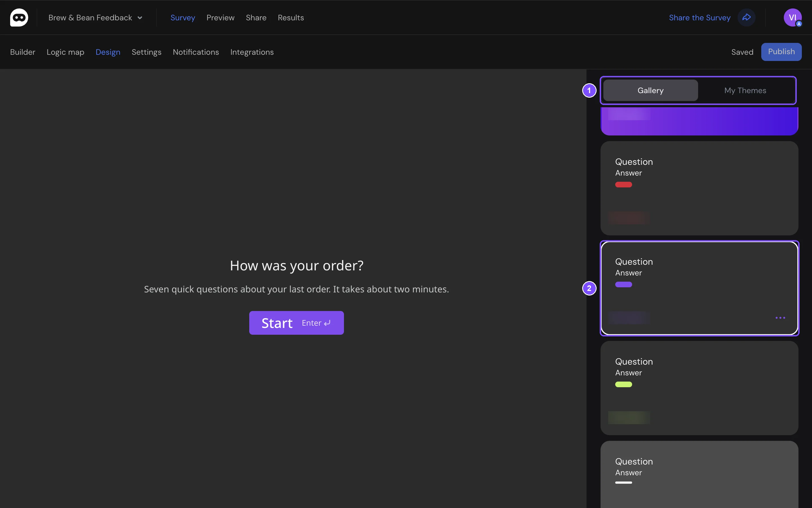The width and height of the screenshot is (812, 508).
Task: Select the purple gradient theme card
Action: pyautogui.click(x=699, y=121)
